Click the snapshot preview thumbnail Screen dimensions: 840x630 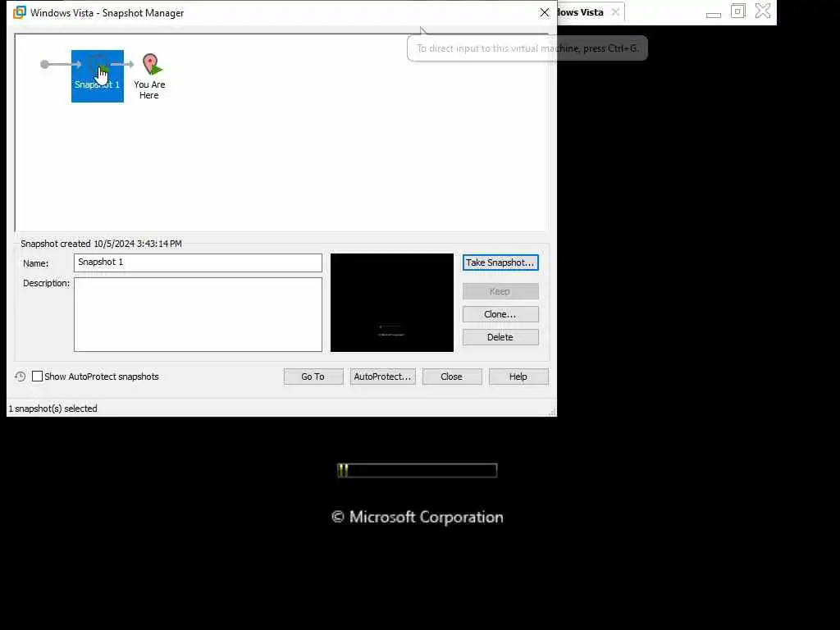391,303
